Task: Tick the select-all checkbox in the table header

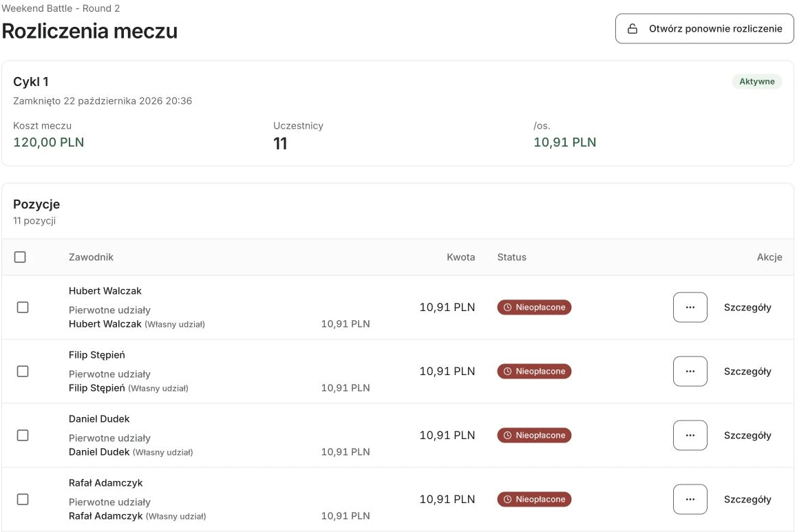Action: [x=20, y=257]
